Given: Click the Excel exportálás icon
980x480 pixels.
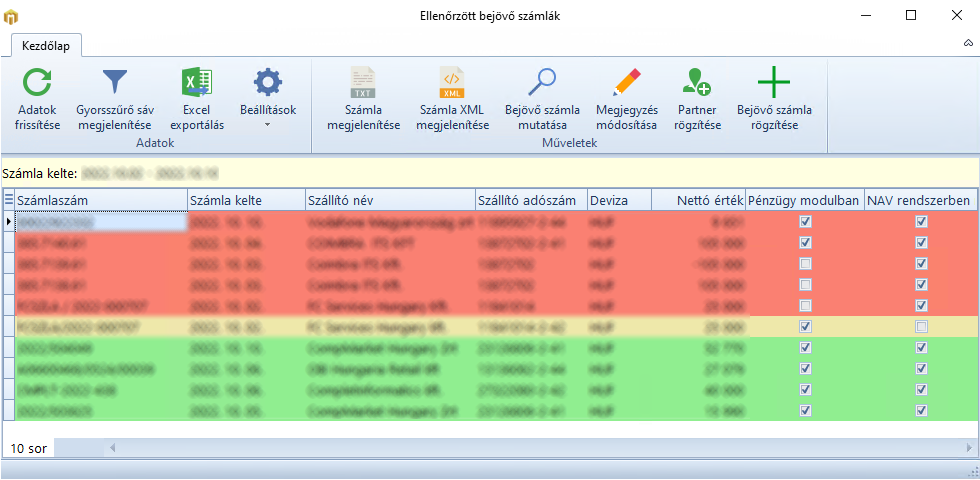Looking at the screenshot, I should coord(196,83).
